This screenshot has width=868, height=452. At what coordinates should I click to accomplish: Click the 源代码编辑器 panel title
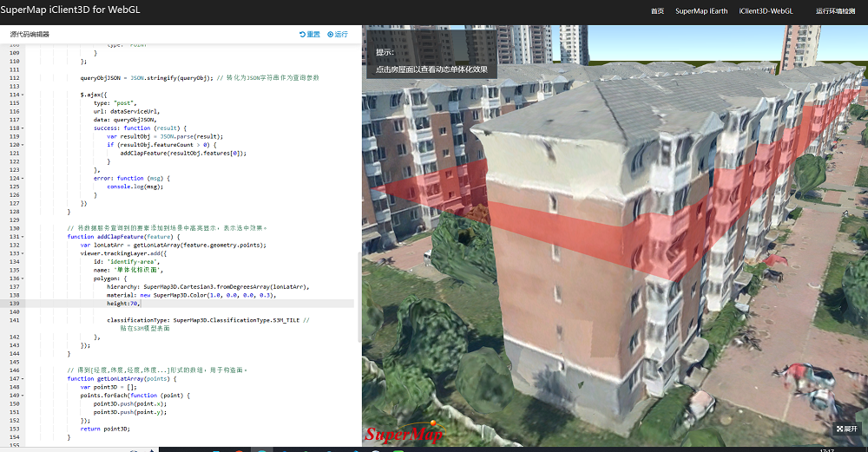[x=30, y=35]
